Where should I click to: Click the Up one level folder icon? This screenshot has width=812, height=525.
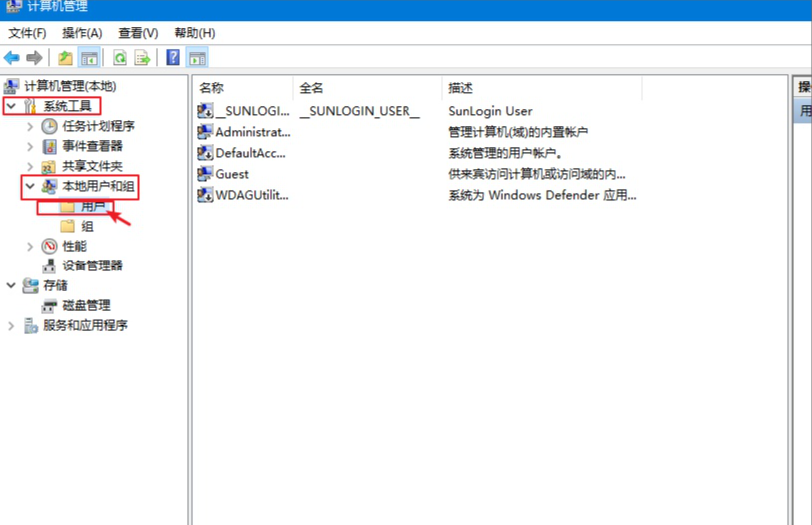coord(65,58)
